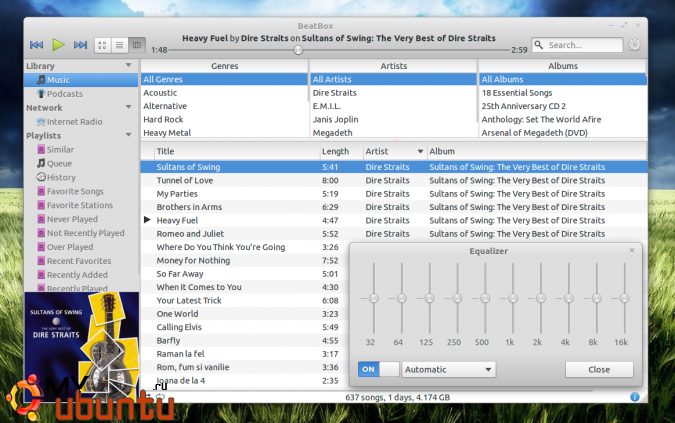
Task: Select Dire Straits in Artists column
Action: click(393, 93)
